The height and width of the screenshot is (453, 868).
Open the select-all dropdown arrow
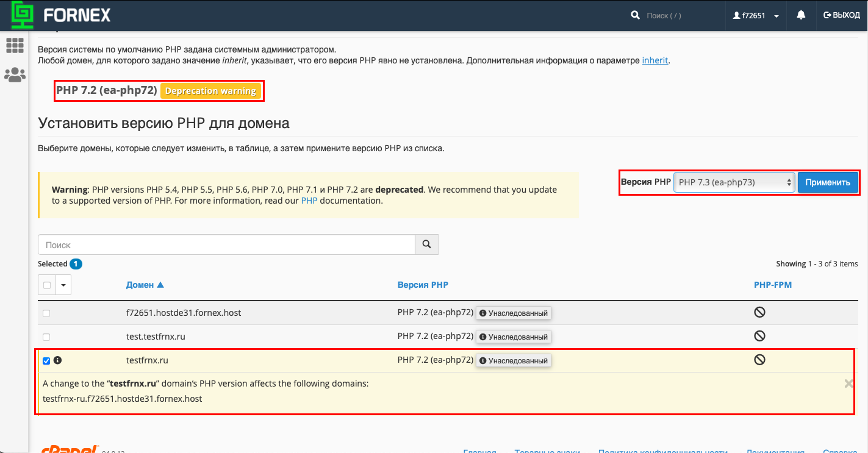[63, 285]
